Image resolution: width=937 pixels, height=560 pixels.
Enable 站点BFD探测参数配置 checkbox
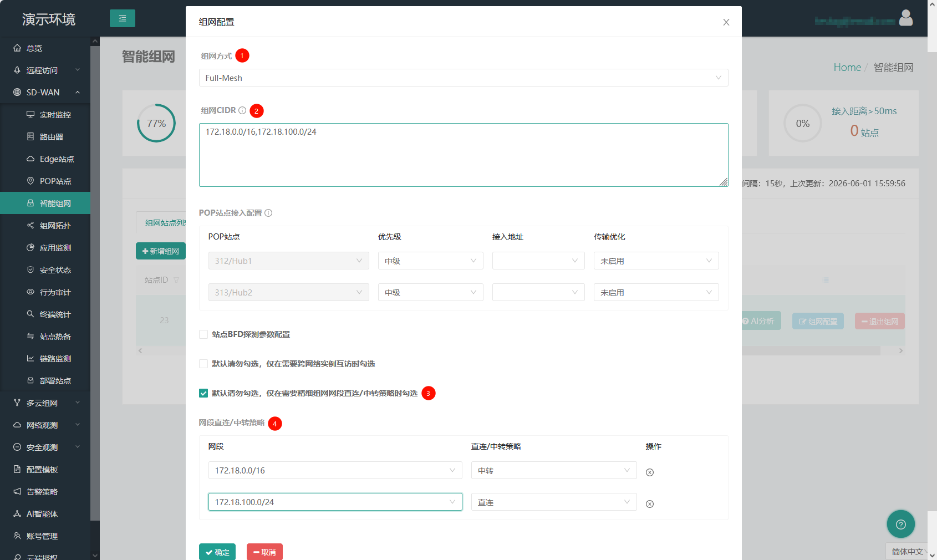coord(203,334)
